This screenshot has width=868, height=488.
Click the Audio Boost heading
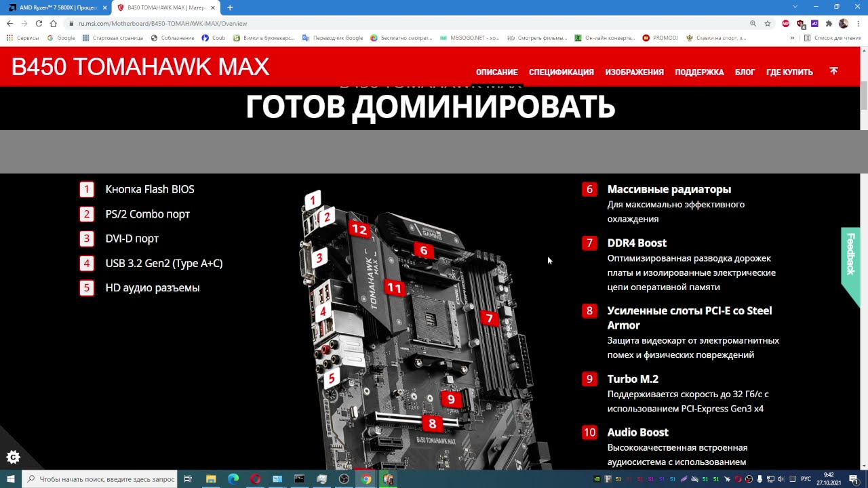click(x=637, y=432)
